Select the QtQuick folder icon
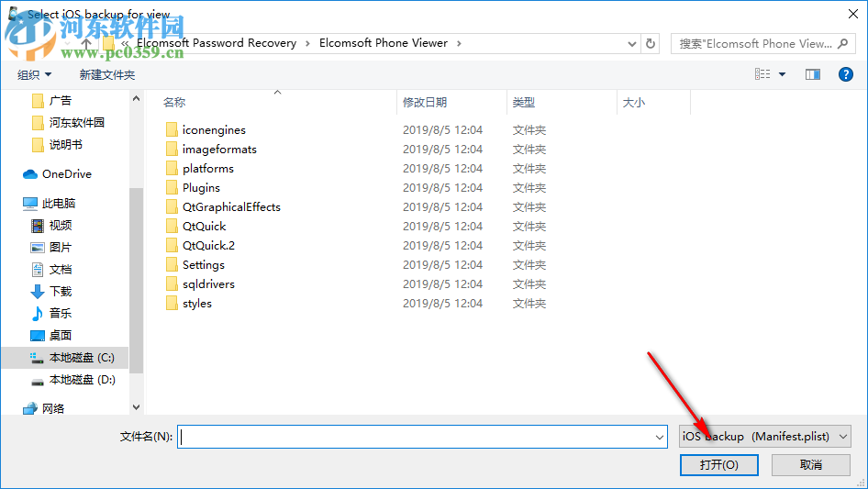 pyautogui.click(x=172, y=226)
